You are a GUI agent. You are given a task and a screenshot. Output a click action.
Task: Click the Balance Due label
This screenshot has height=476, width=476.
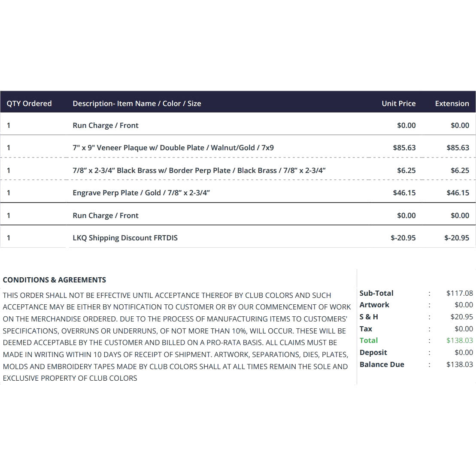382,364
